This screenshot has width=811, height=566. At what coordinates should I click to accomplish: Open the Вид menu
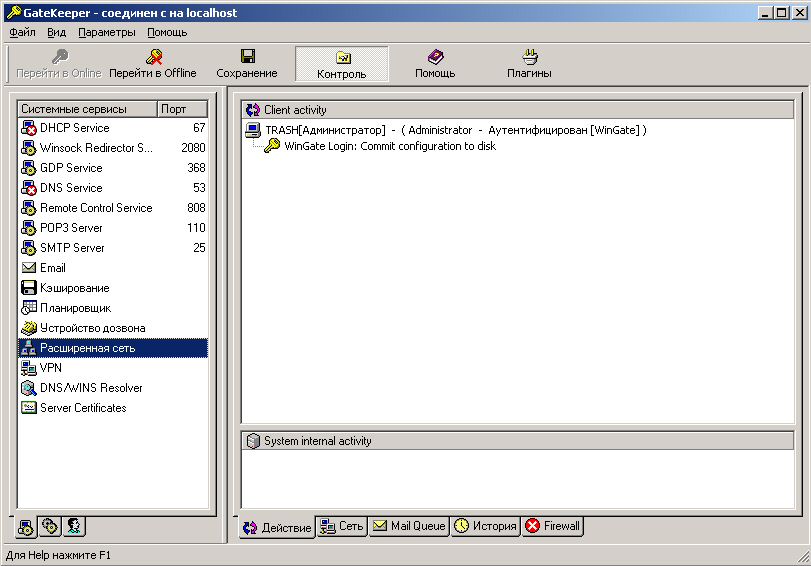(56, 33)
